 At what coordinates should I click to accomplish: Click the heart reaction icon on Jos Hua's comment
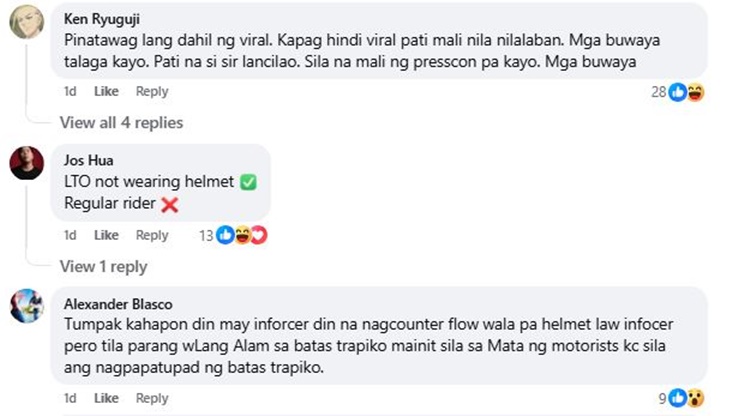coord(259,235)
